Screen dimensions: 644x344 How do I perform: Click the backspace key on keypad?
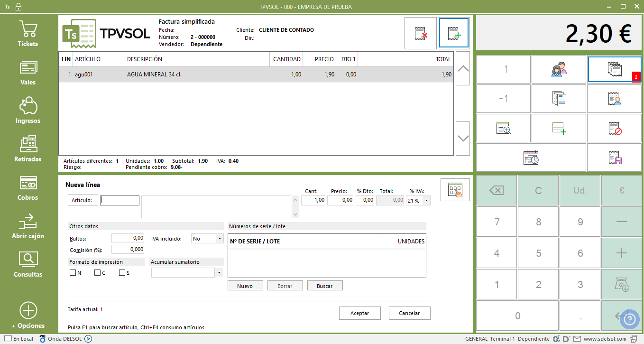497,190
